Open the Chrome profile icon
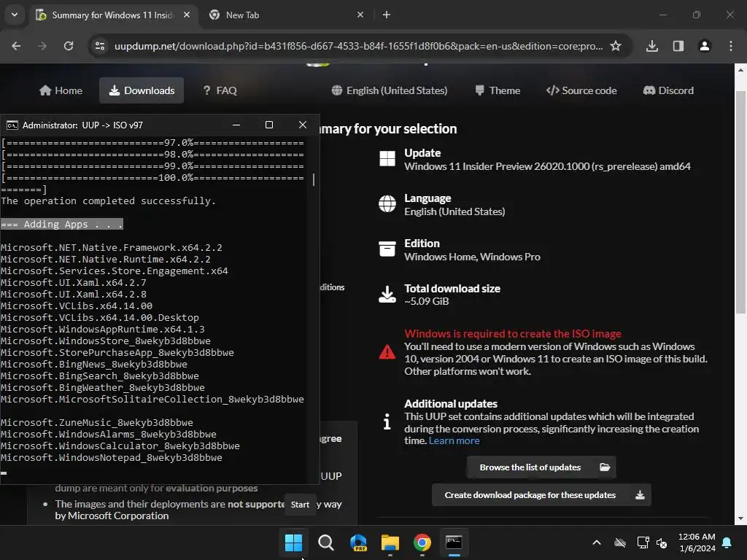This screenshot has height=560, width=747. coord(705,46)
